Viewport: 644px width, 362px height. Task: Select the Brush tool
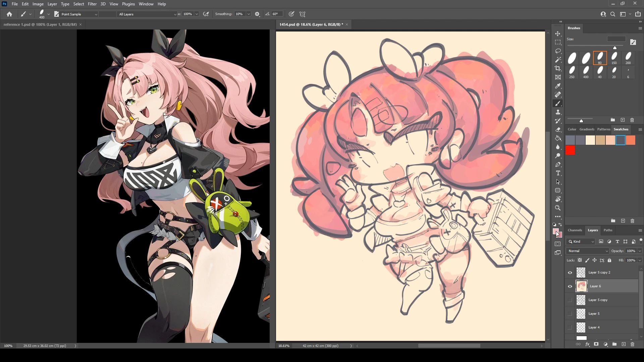point(558,104)
